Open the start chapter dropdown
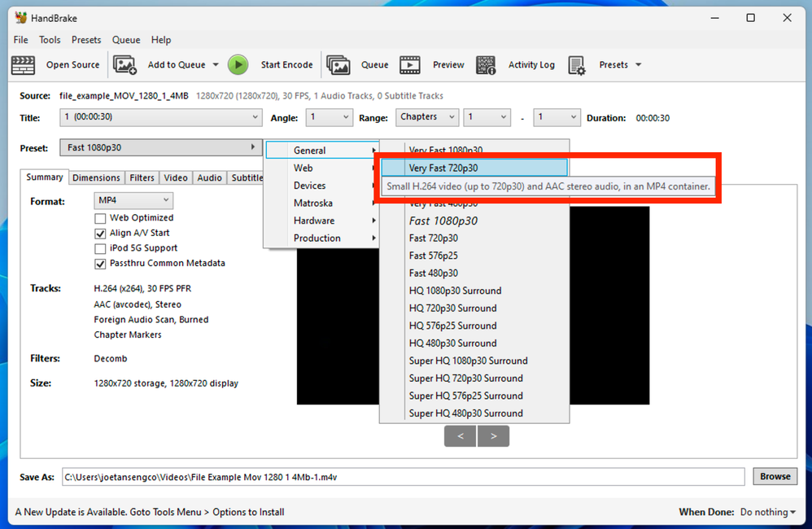812x529 pixels. pos(487,117)
